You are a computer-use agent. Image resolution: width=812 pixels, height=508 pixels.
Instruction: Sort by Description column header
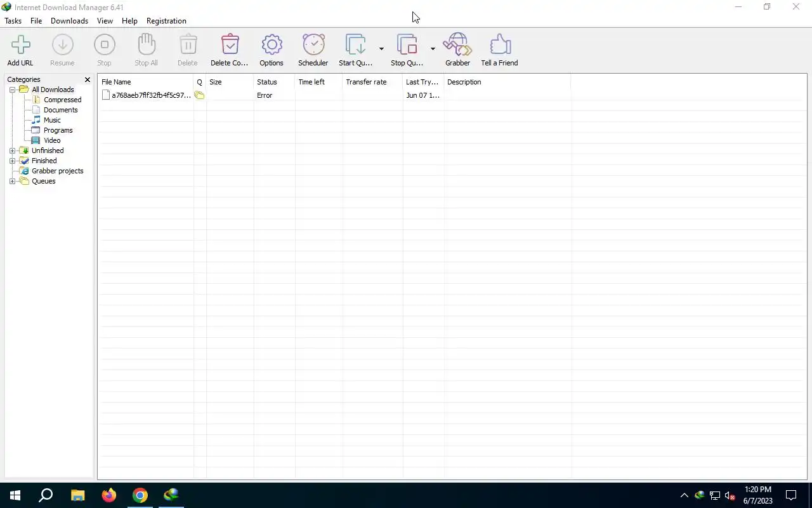tap(507, 82)
